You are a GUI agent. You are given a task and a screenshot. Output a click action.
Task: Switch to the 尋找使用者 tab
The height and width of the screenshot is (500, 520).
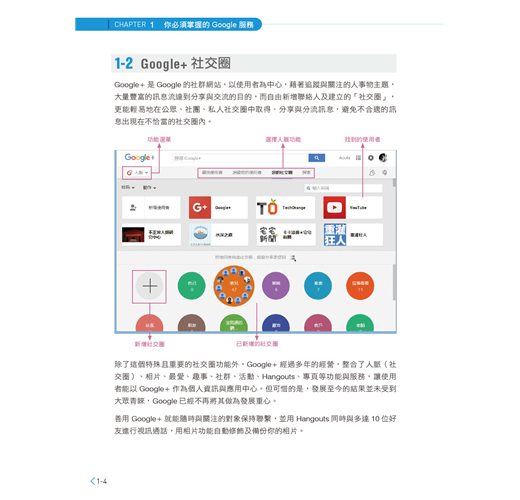[212, 173]
